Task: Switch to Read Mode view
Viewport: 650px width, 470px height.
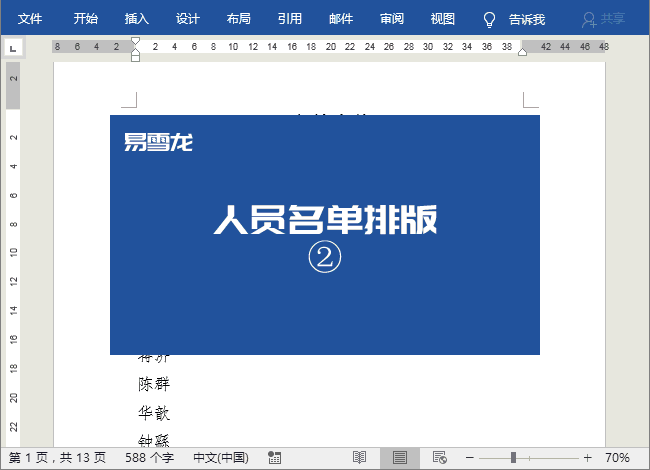Action: [359, 458]
